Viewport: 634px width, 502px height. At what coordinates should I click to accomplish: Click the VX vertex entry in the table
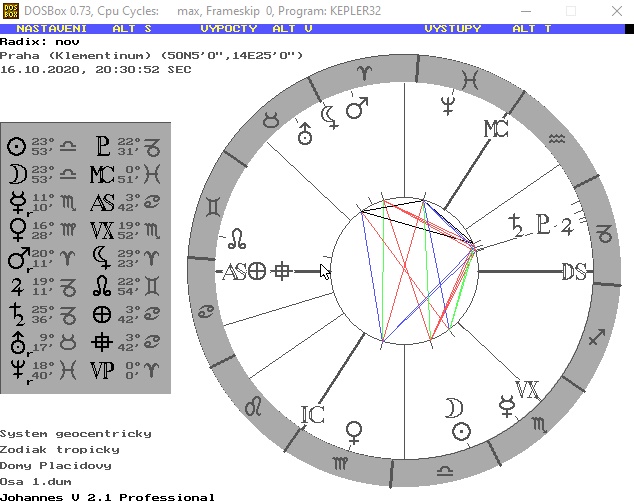coord(102,230)
